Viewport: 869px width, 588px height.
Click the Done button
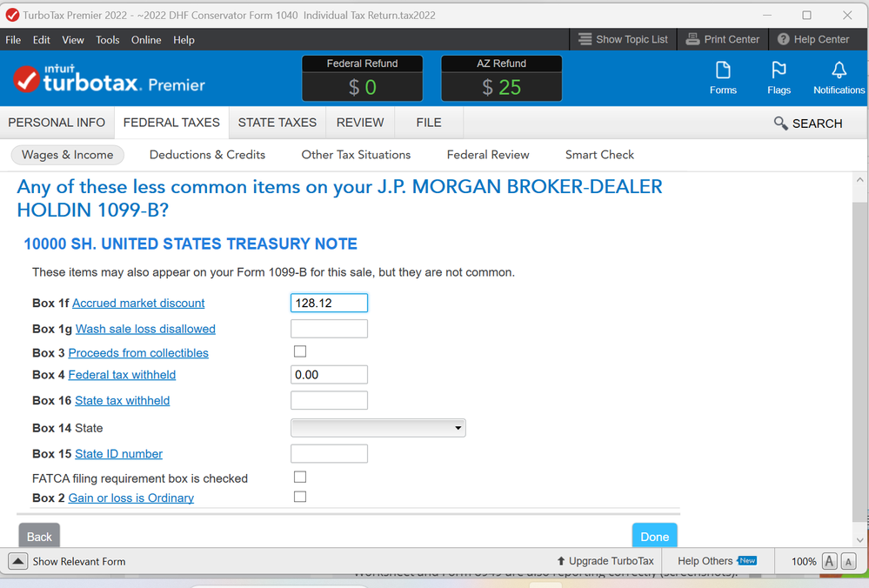click(654, 535)
